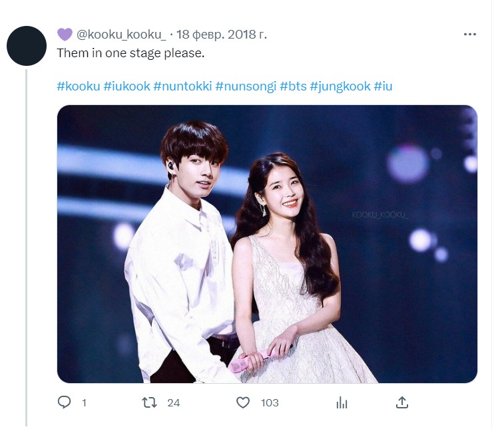Click the reply count 1
504x429 pixels.
(x=84, y=402)
